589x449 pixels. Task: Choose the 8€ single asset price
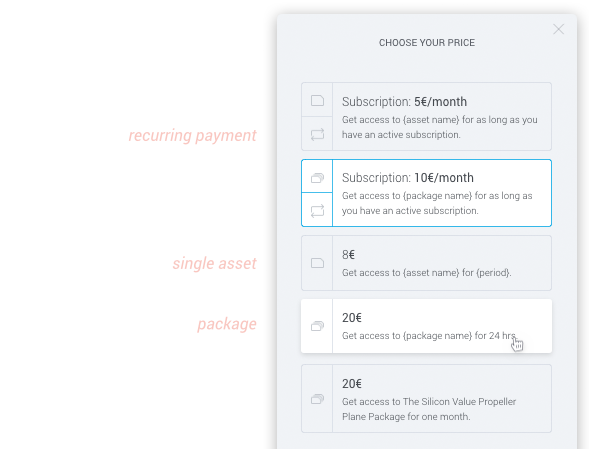pyautogui.click(x=426, y=263)
